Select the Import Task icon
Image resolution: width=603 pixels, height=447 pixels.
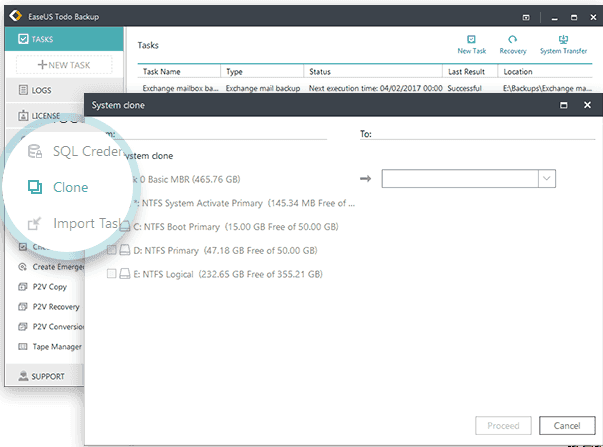coord(35,223)
